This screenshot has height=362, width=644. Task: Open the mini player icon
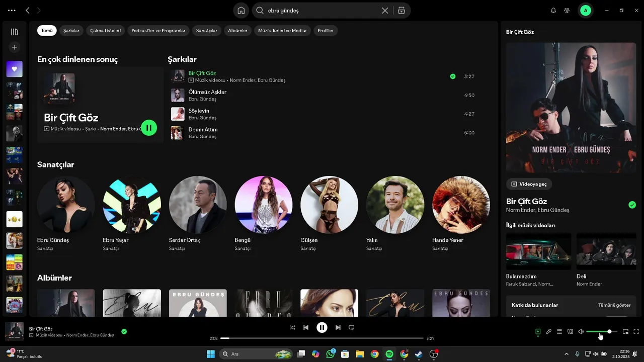[626, 331]
